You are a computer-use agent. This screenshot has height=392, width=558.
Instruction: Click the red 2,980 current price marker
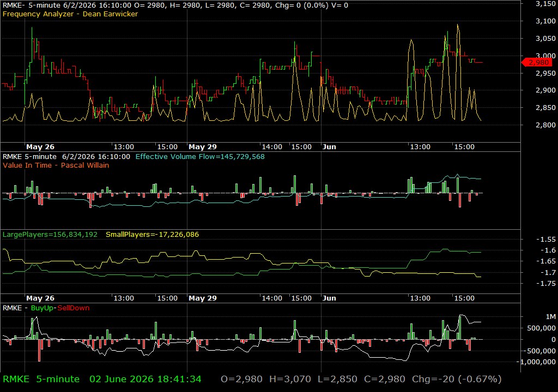pyautogui.click(x=536, y=63)
